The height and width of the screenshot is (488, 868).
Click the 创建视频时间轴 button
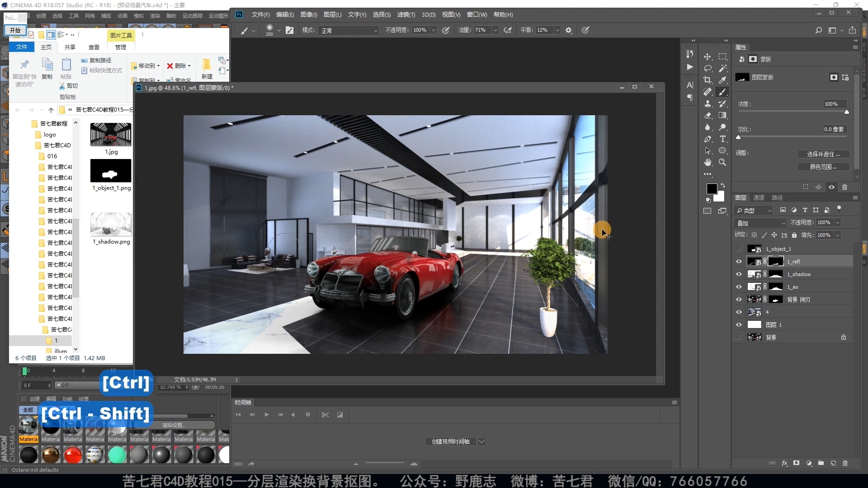tap(451, 441)
